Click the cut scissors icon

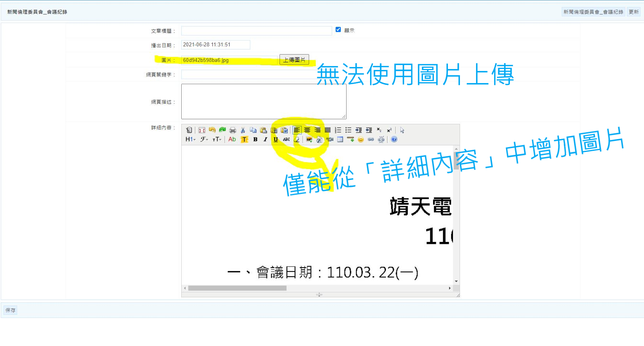point(243,130)
